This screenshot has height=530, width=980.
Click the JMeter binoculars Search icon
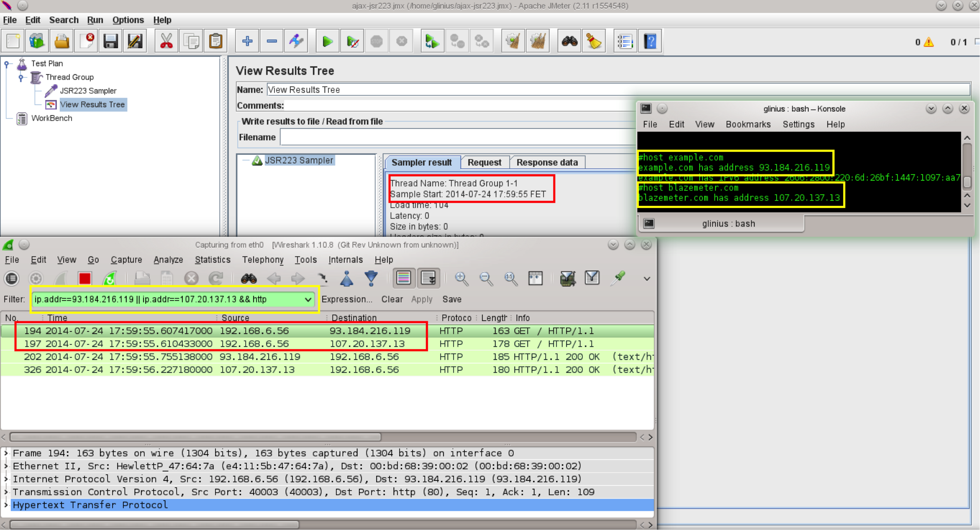point(569,41)
